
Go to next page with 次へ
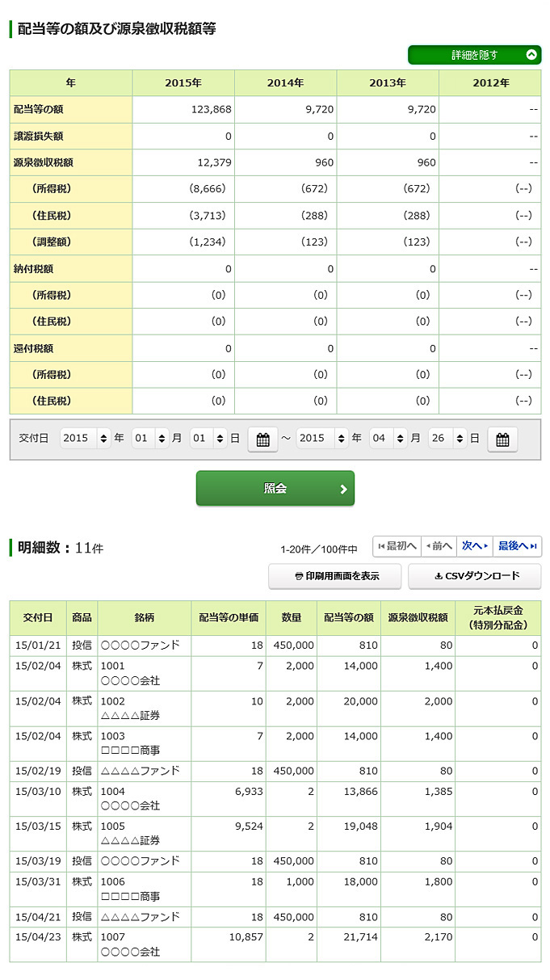click(x=475, y=546)
